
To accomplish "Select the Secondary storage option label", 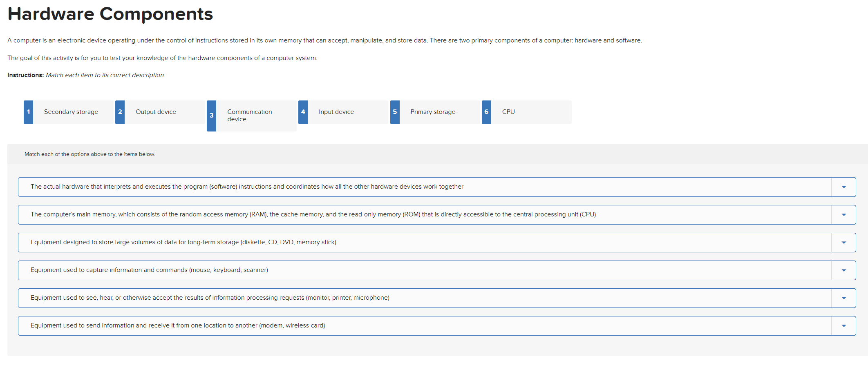I will click(71, 112).
